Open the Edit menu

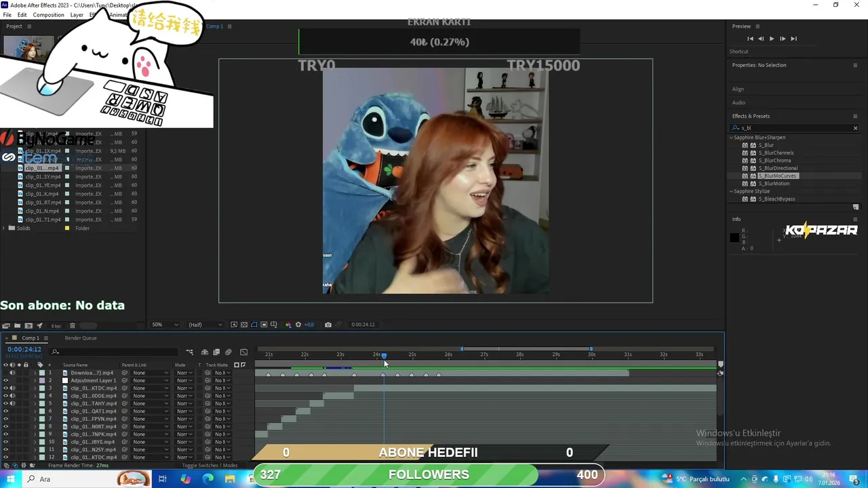[x=22, y=15]
